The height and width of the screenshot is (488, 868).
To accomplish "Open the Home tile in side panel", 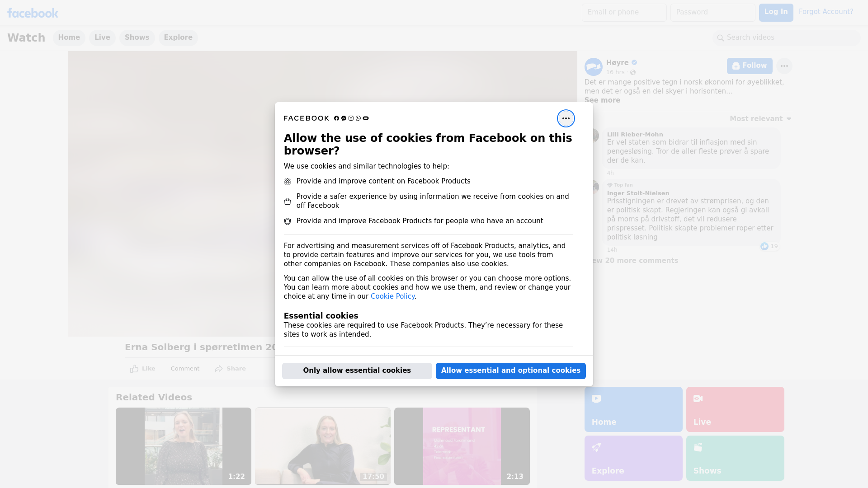I will [633, 409].
